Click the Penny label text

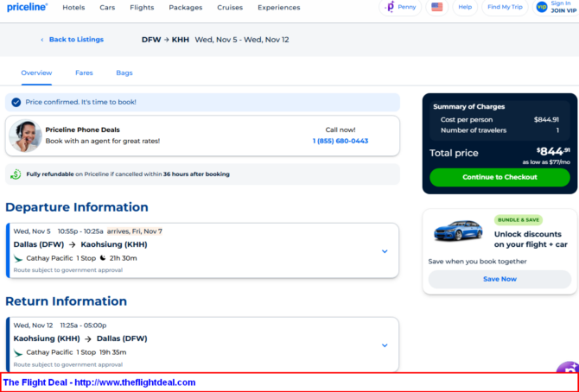tap(406, 7)
